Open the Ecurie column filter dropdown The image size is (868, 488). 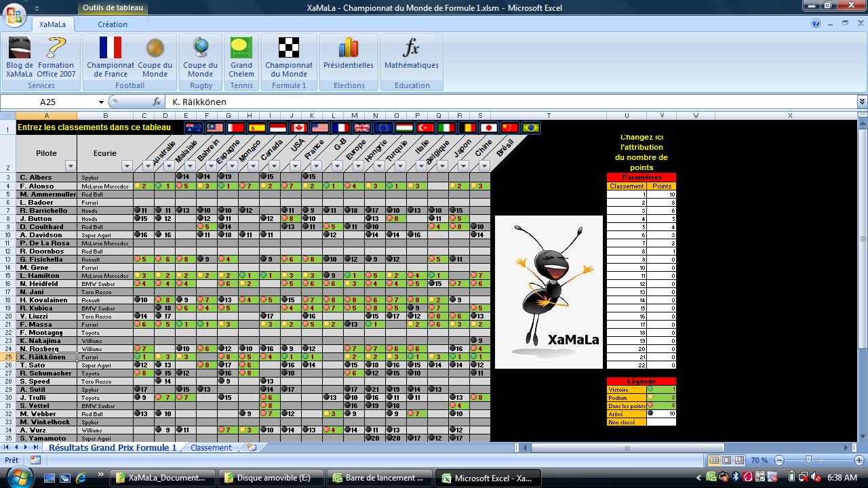127,166
